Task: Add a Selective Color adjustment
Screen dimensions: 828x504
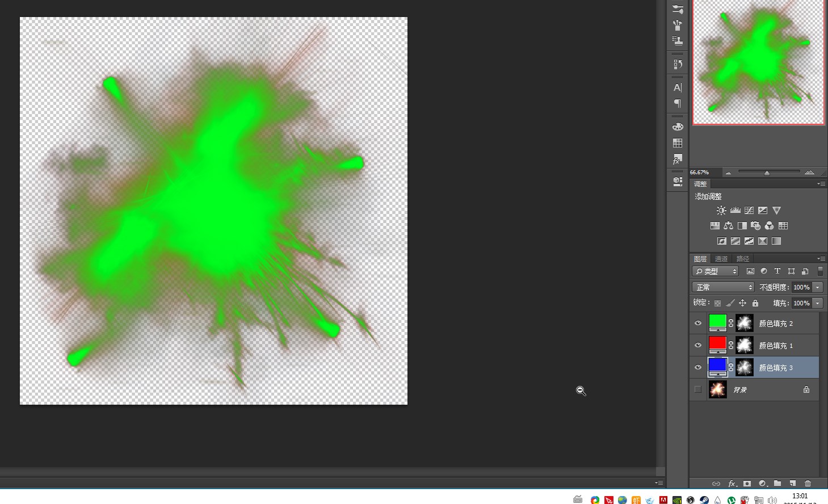Action: coord(763,241)
